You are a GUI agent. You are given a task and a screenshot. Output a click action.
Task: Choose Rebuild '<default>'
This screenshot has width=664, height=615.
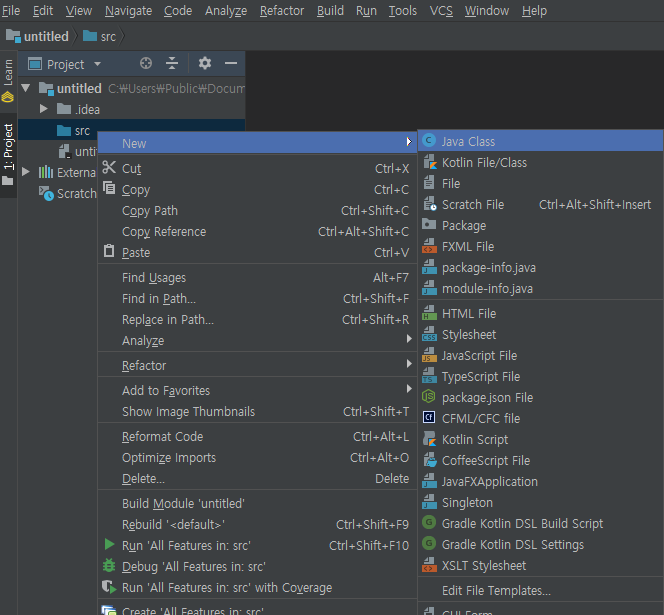point(257,524)
